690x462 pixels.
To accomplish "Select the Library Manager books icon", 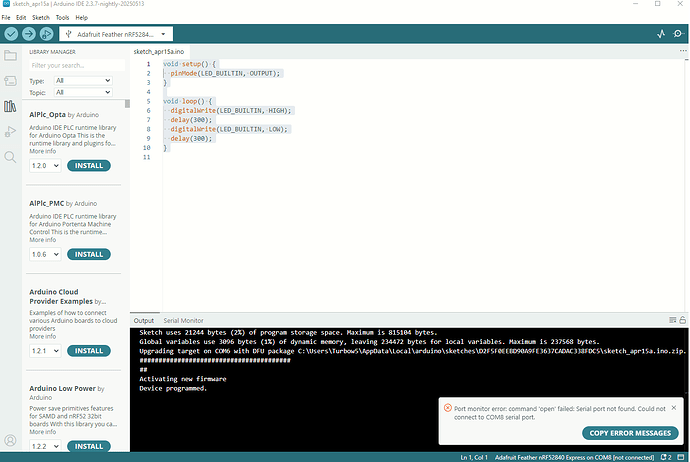I will pyautogui.click(x=11, y=106).
